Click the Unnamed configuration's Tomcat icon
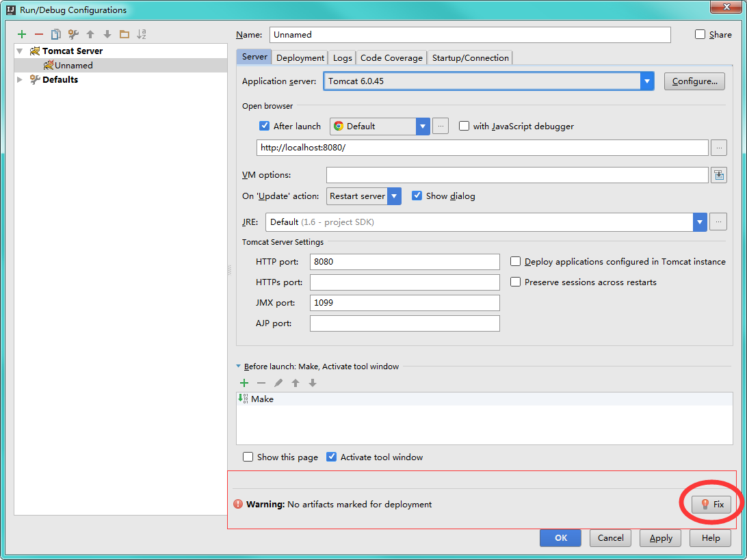The width and height of the screenshot is (747, 560). (x=48, y=65)
